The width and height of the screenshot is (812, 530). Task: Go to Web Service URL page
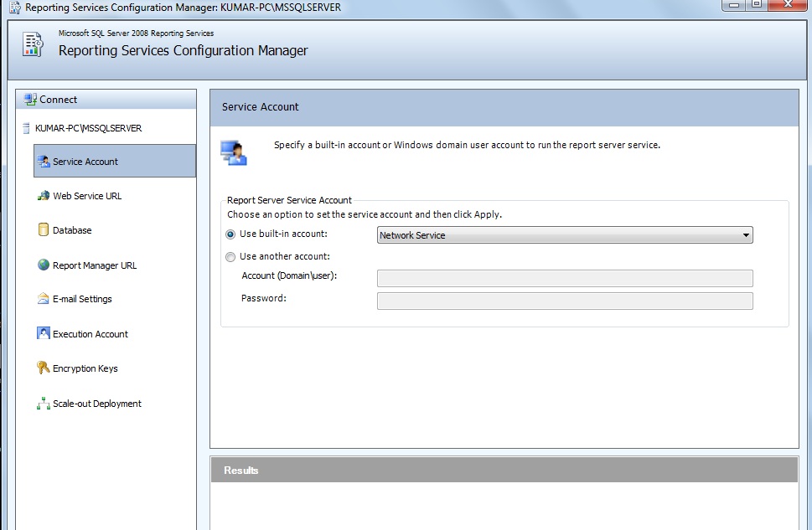pyautogui.click(x=87, y=196)
